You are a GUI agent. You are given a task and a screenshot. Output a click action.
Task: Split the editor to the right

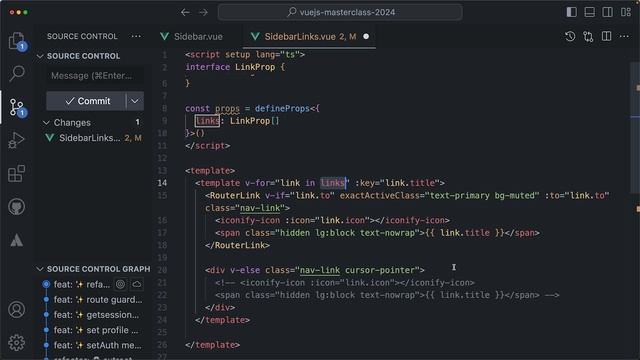pos(607,36)
